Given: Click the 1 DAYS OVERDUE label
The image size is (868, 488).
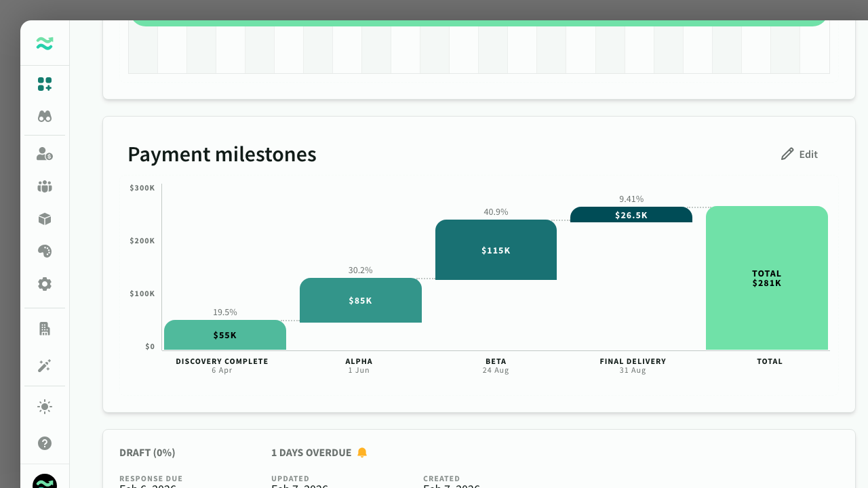Looking at the screenshot, I should point(313,452).
